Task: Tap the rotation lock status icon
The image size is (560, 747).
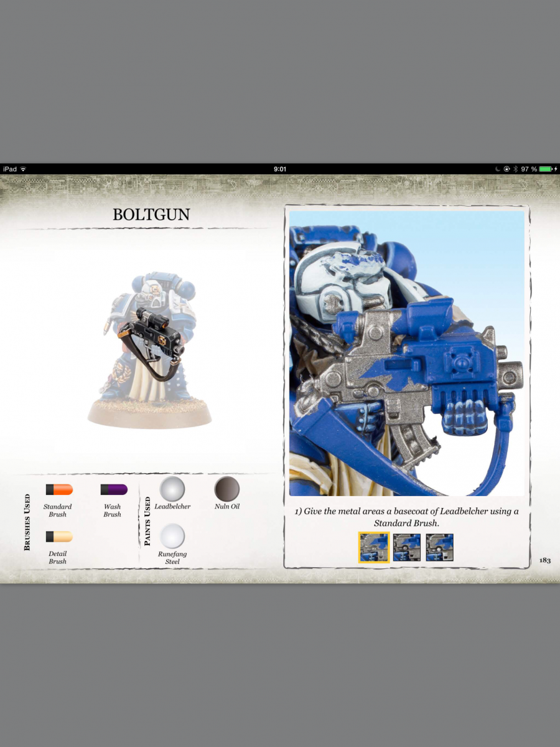Action: pos(506,169)
